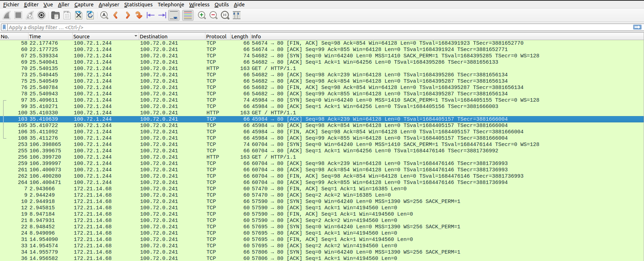Toggle packet list colorization

[188, 15]
